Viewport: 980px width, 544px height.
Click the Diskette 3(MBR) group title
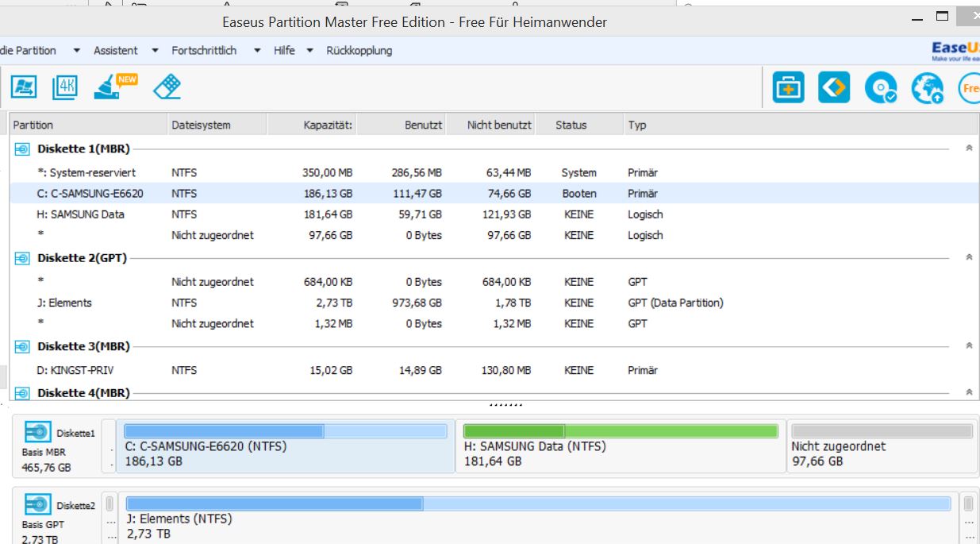(x=83, y=346)
